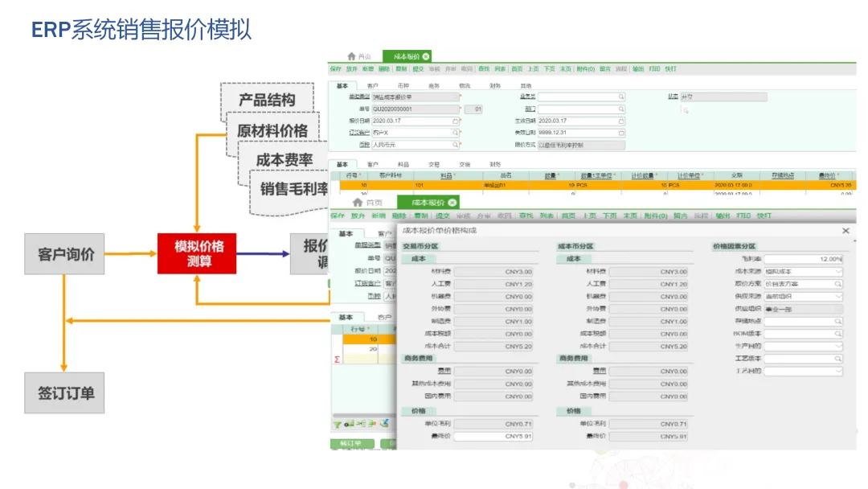Click the search icon in the 订货客户 field, upper window
868x489 pixels.
455,133
